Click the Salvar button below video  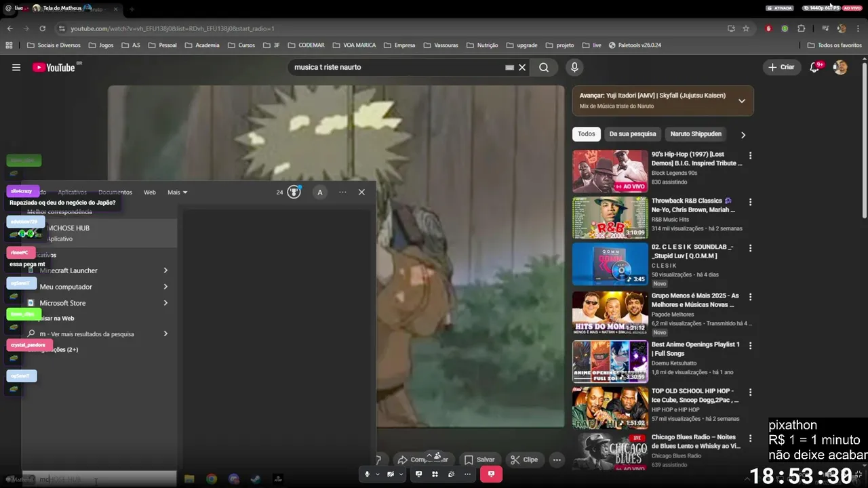pyautogui.click(x=479, y=460)
